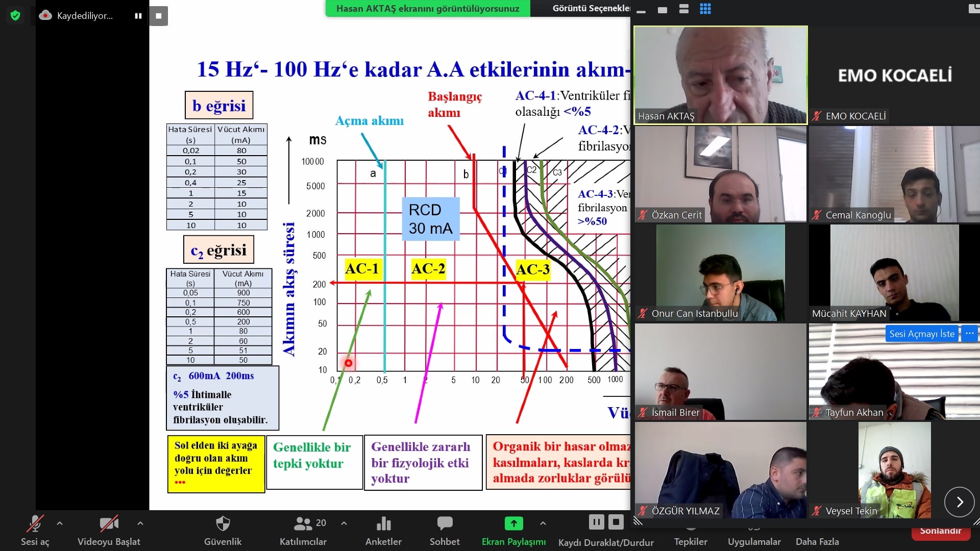Open more options on Tayfun Akhan tile
Image resolution: width=980 pixels, height=551 pixels.
[x=970, y=334]
